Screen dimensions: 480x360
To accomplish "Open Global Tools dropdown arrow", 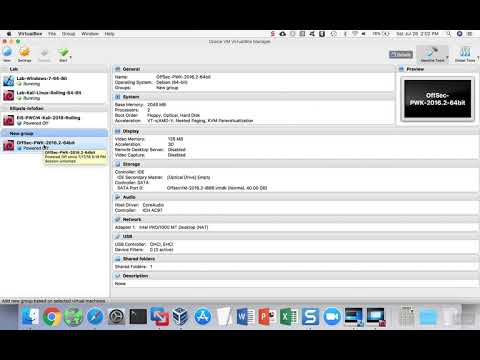I will (x=478, y=57).
